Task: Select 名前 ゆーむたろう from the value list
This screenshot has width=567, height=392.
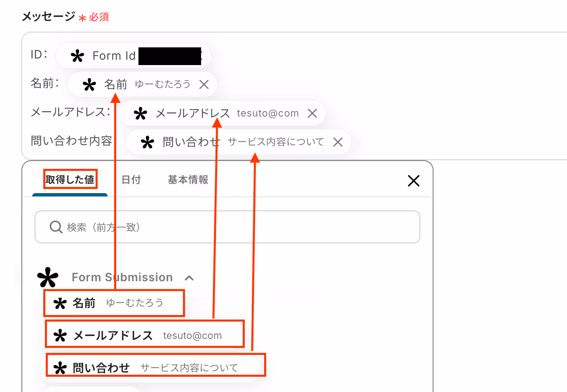Action: coord(114,303)
